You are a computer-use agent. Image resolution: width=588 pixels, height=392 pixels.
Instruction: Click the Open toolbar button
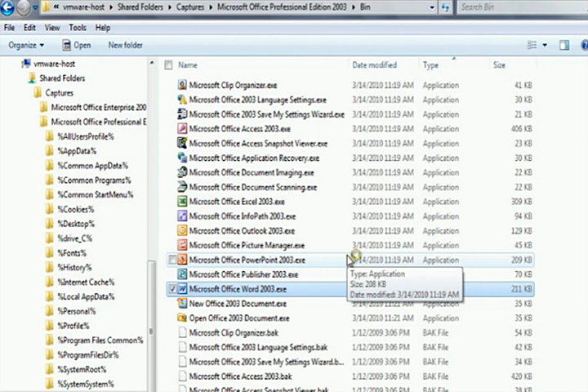pyautogui.click(x=77, y=45)
